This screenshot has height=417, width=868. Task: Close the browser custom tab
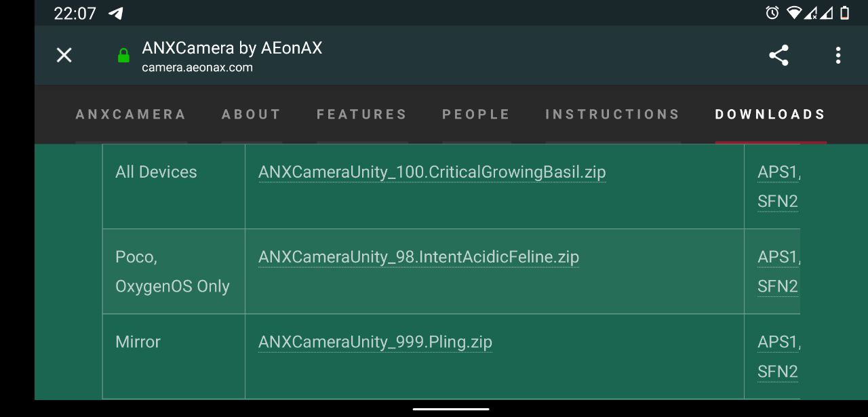click(x=64, y=55)
